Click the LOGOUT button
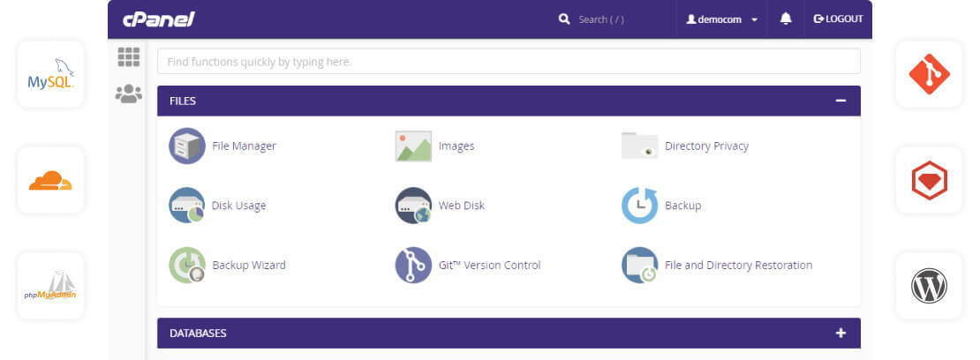Image resolution: width=980 pixels, height=360 pixels. [838, 19]
